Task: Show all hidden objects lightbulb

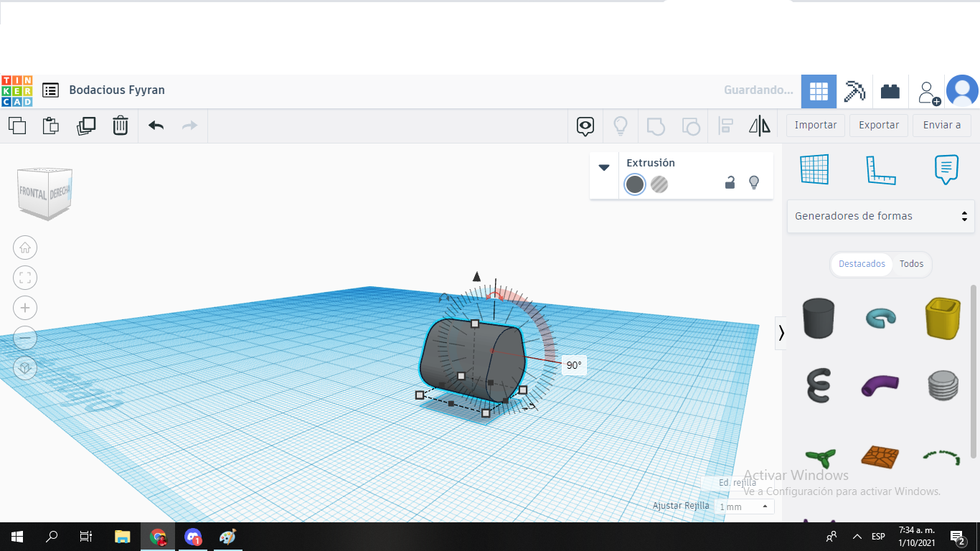Action: pyautogui.click(x=621, y=126)
